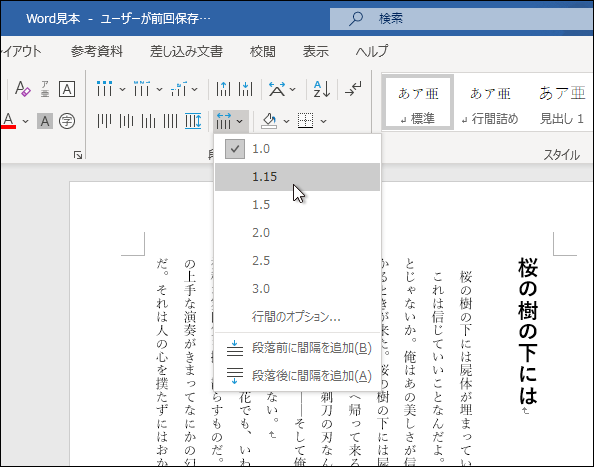This screenshot has height=467, width=594.
Task: Click the center vertically alignment icon
Action: (x=126, y=121)
